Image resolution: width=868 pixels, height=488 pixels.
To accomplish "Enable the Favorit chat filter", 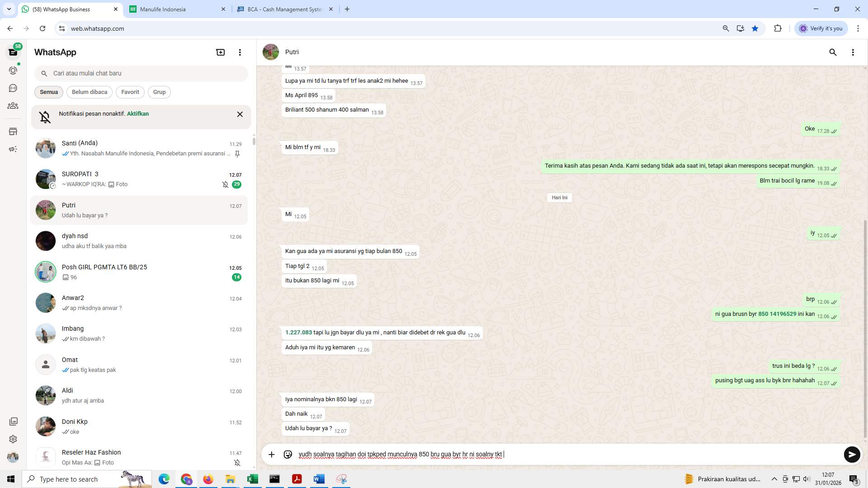I will 130,92.
